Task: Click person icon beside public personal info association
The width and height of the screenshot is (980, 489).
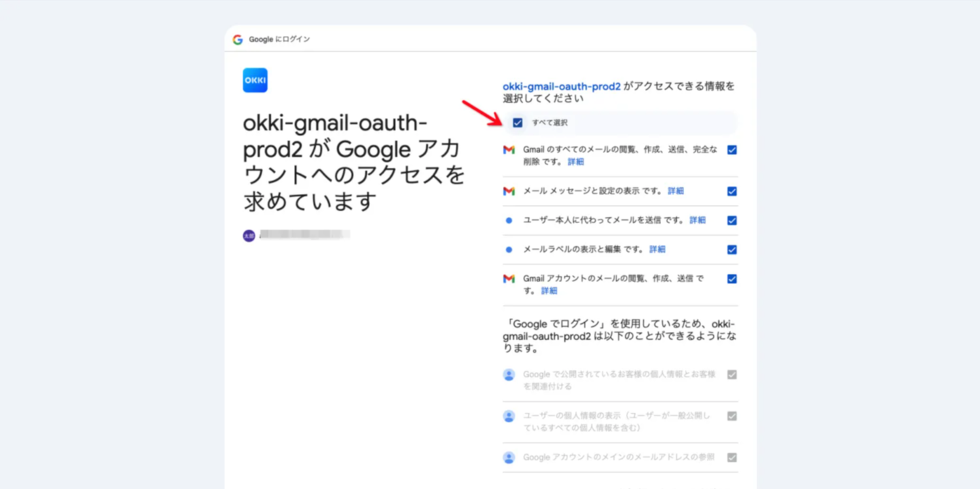Action: (x=509, y=374)
